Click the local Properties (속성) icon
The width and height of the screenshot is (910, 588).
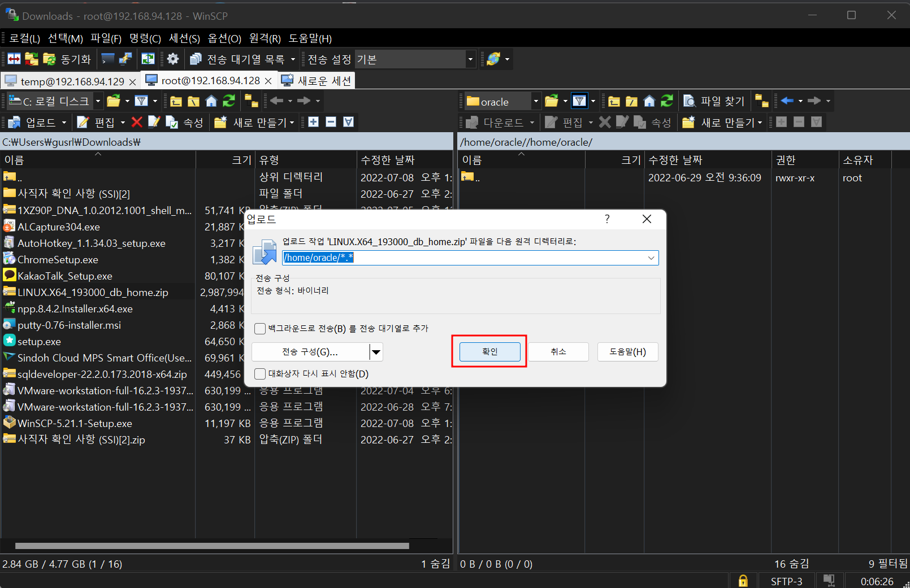coord(185,122)
